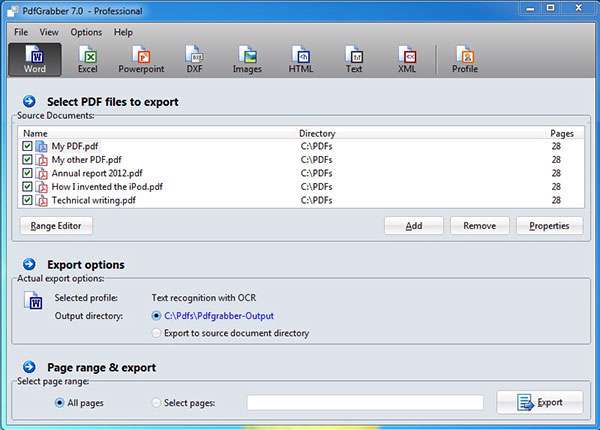Select the Text export icon
Screen dimensions: 600x430
[354, 59]
